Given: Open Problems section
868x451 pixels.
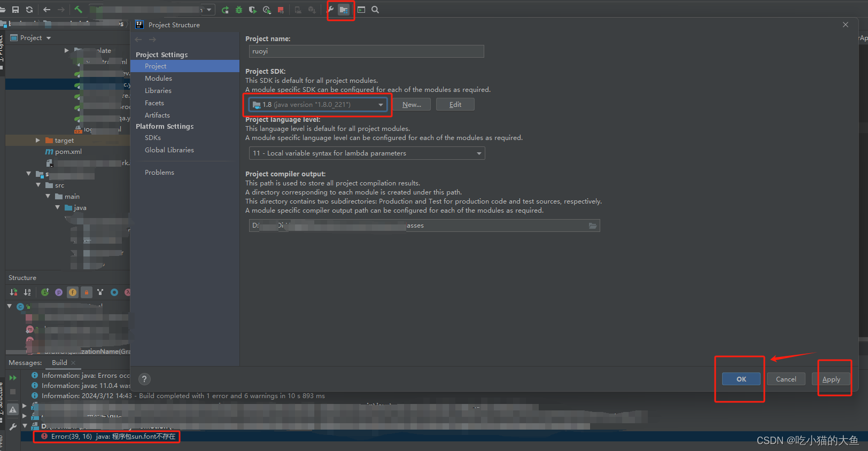Looking at the screenshot, I should (185, 173).
